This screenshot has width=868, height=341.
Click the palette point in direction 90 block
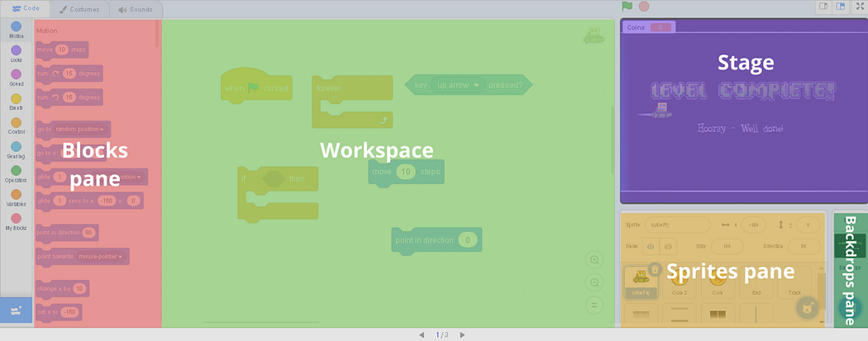66,233
